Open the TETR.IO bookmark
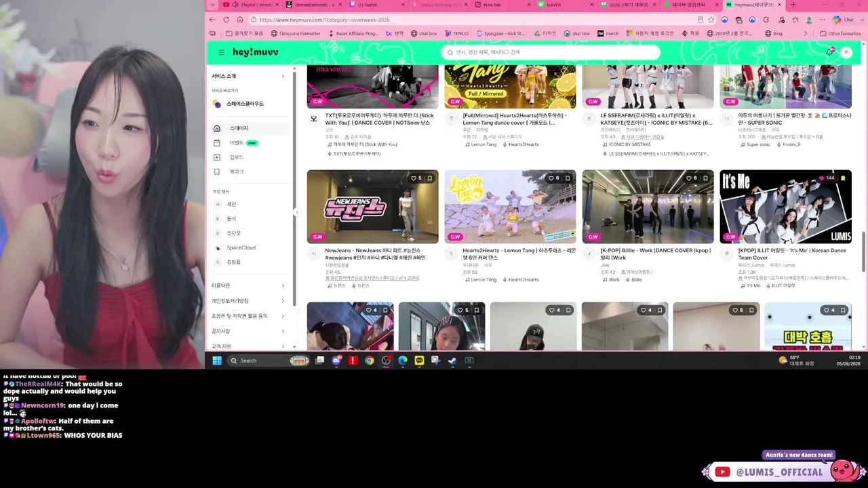This screenshot has width=868, height=488. coord(457,33)
